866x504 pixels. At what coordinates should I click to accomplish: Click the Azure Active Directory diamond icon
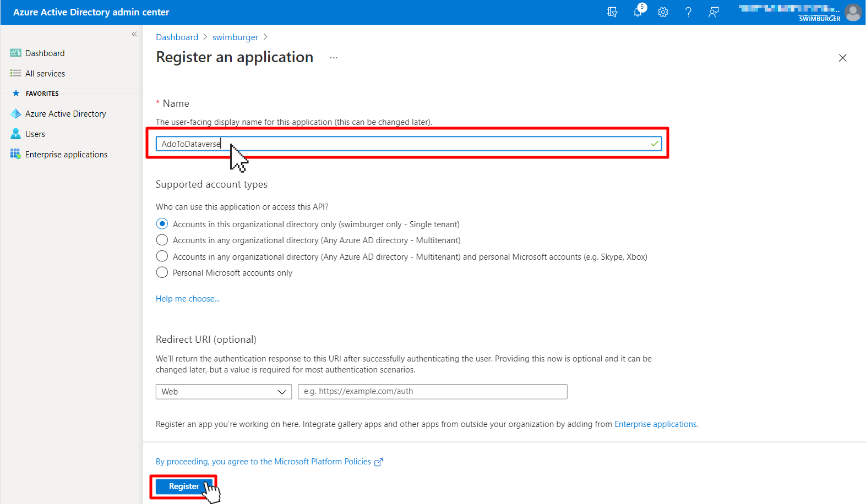pos(16,113)
